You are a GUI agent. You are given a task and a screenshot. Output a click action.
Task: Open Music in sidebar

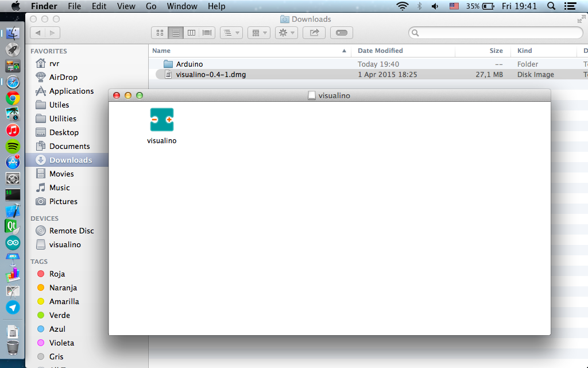[x=59, y=188]
